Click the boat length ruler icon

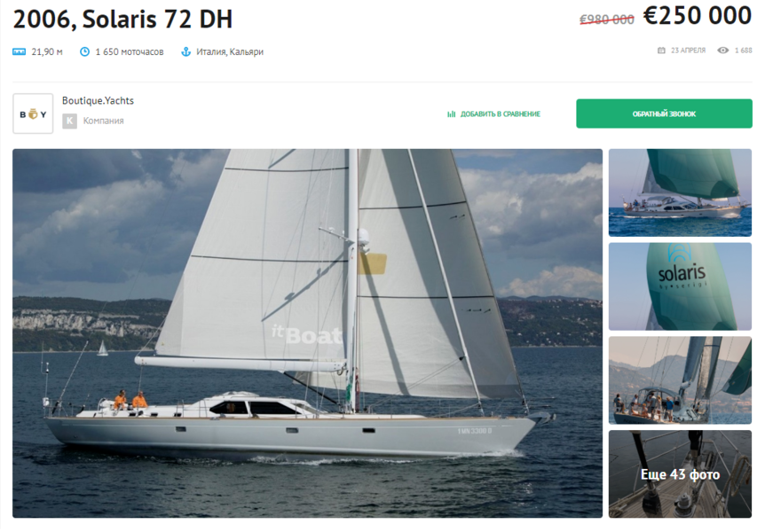19,51
